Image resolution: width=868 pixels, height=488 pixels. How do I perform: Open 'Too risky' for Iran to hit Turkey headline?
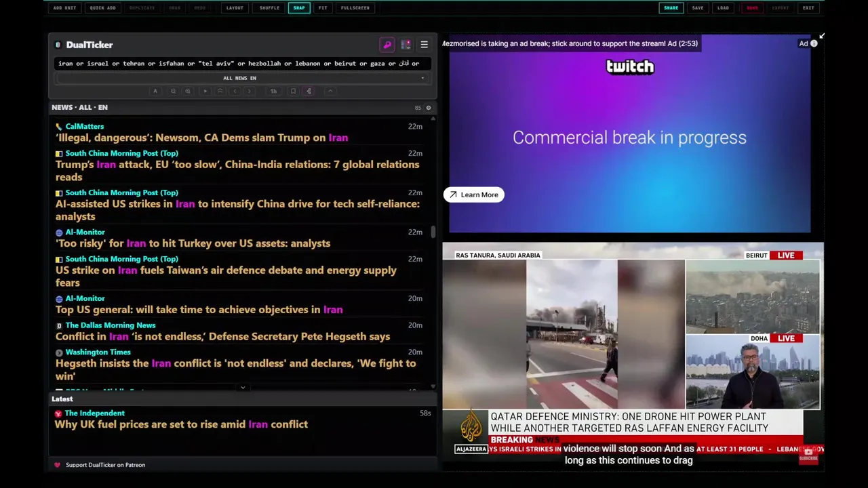point(193,243)
